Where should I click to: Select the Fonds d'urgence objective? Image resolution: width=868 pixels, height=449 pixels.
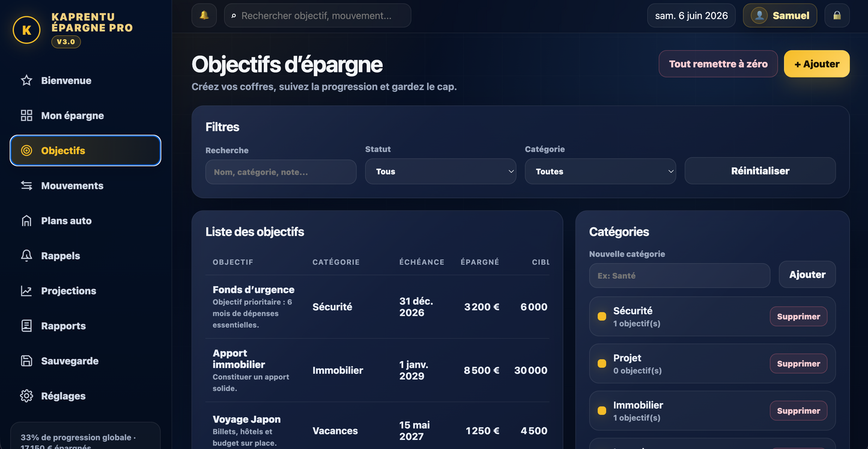coord(253,290)
